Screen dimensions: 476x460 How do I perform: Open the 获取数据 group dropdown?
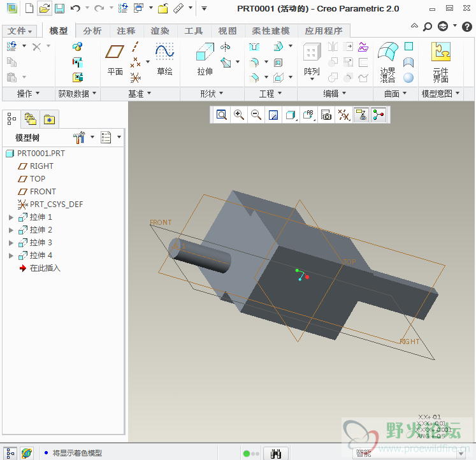pyautogui.click(x=77, y=94)
